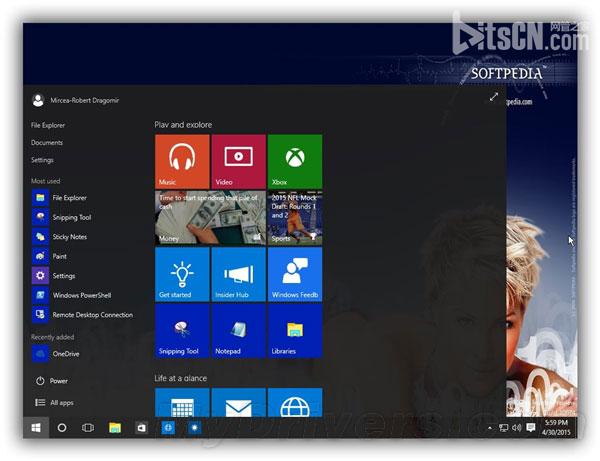Click the taskbar clock showing 5:59 PM

(556, 427)
